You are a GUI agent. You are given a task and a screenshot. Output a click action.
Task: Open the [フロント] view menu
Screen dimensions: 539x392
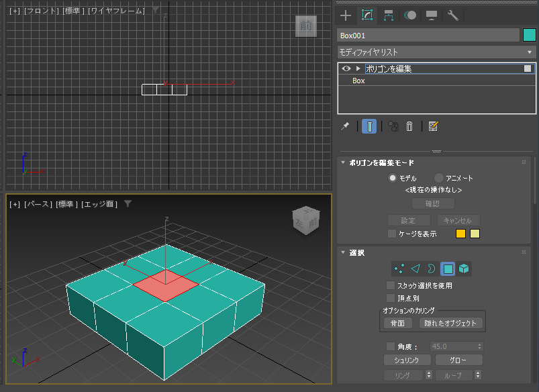[x=42, y=11]
